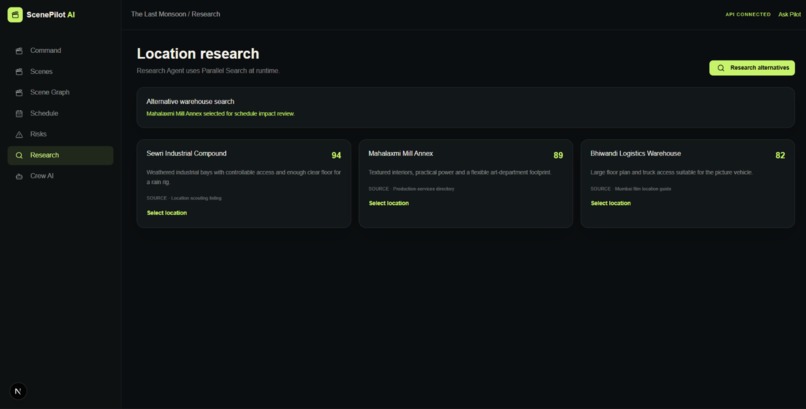Click the Alternative warehouse search heading
This screenshot has height=409, width=806.
(x=190, y=102)
